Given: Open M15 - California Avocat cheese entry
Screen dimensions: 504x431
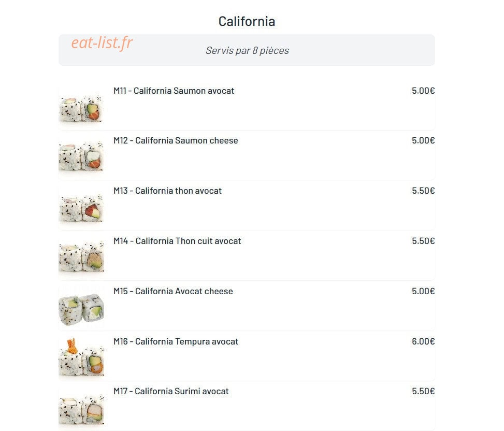Looking at the screenshot, I should point(173,291).
